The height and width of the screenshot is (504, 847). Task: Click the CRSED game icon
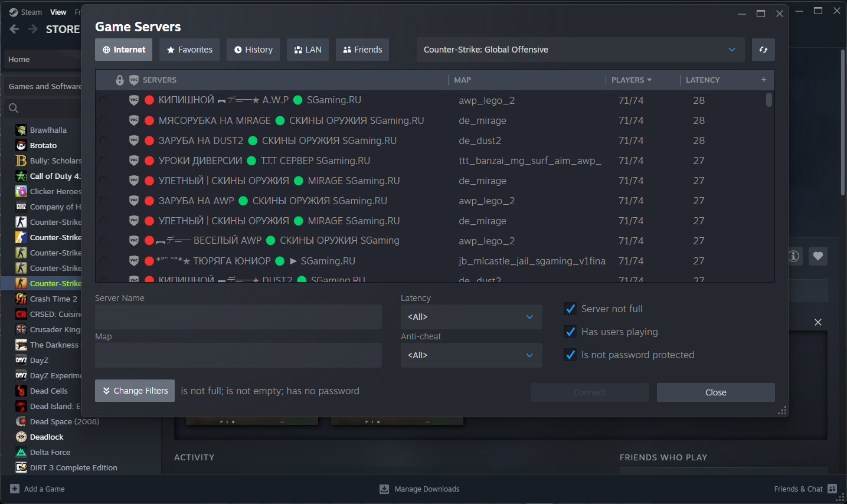21,314
